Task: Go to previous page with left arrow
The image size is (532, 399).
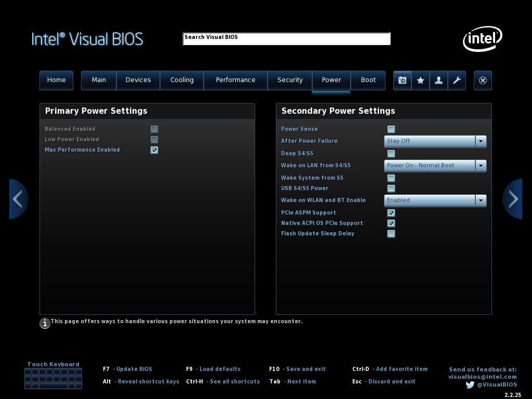Action: click(x=18, y=199)
